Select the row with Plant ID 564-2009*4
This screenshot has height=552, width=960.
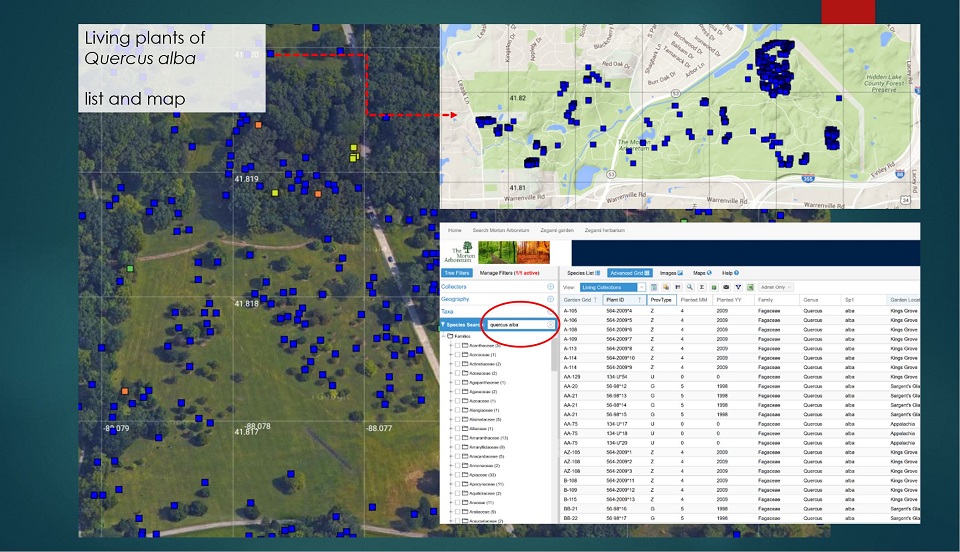click(740, 311)
